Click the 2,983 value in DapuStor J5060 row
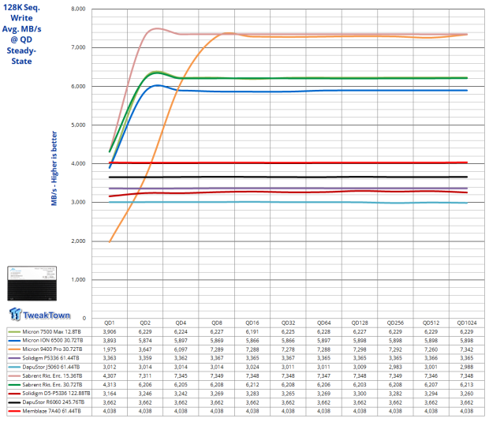Image resolution: width=489 pixels, height=448 pixels. click(395, 367)
